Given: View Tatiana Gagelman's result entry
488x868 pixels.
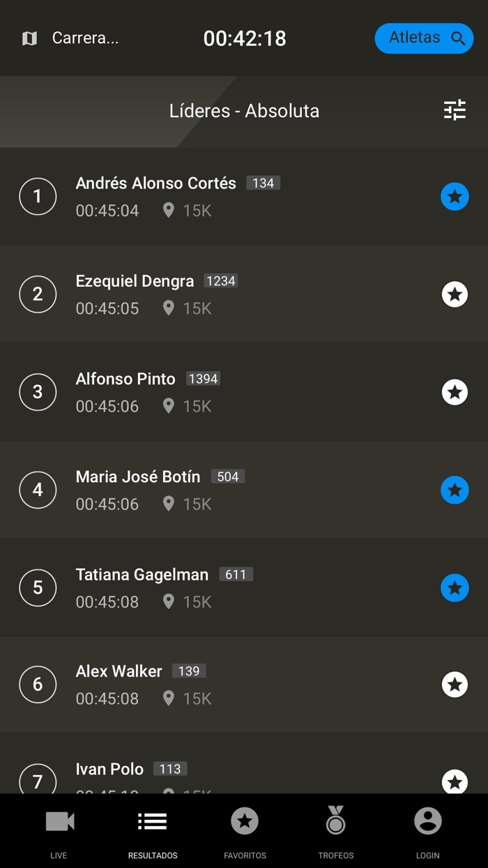Looking at the screenshot, I should 142,575.
